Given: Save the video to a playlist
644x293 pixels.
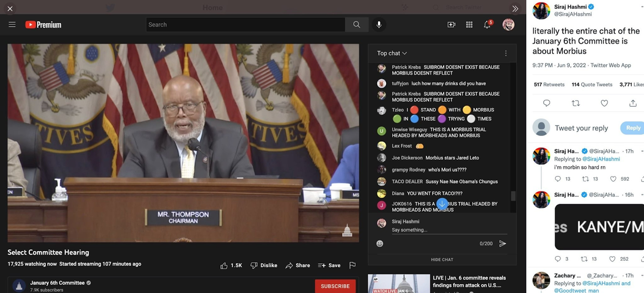Looking at the screenshot, I should tap(329, 266).
